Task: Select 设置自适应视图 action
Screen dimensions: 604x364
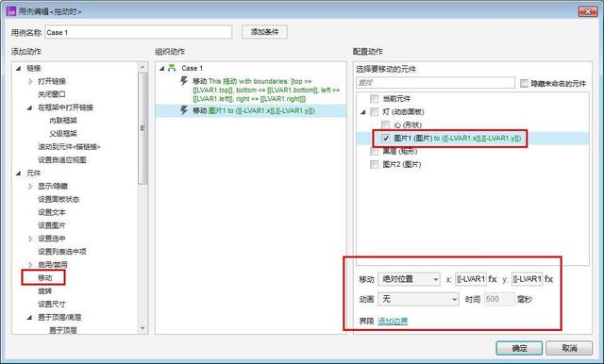Action: [62, 159]
